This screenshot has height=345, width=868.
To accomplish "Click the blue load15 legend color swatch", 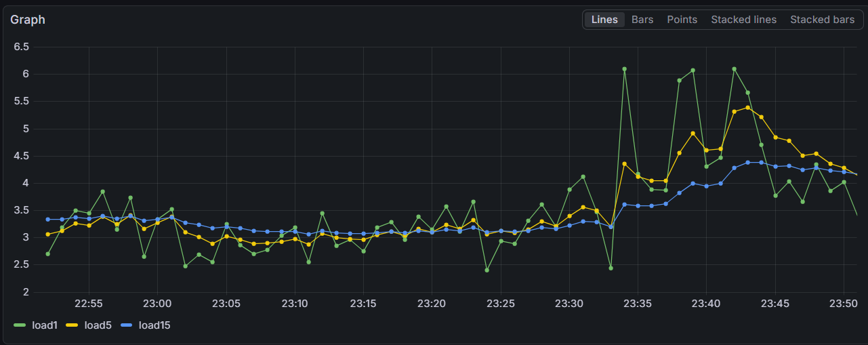I will point(127,326).
